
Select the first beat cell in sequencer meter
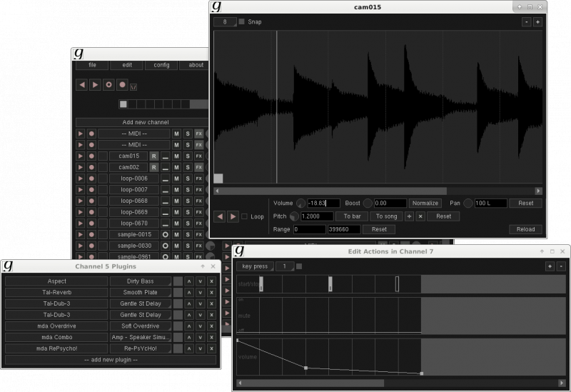123,104
